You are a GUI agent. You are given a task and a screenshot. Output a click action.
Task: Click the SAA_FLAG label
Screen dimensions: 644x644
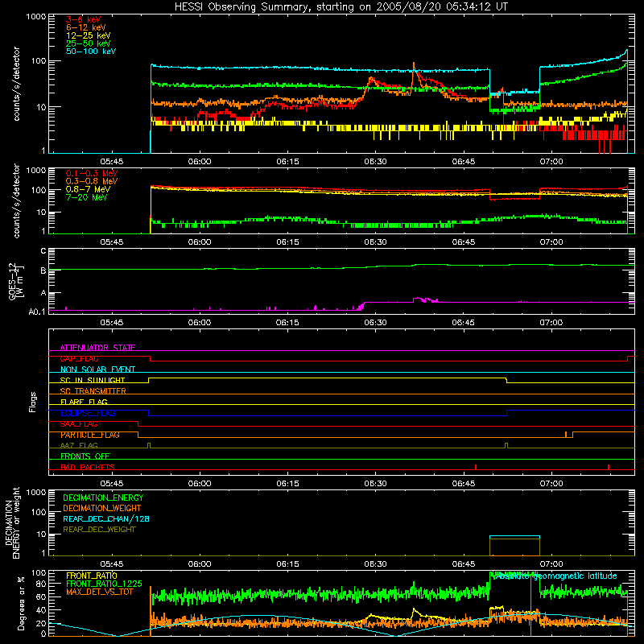pyautogui.click(x=79, y=424)
